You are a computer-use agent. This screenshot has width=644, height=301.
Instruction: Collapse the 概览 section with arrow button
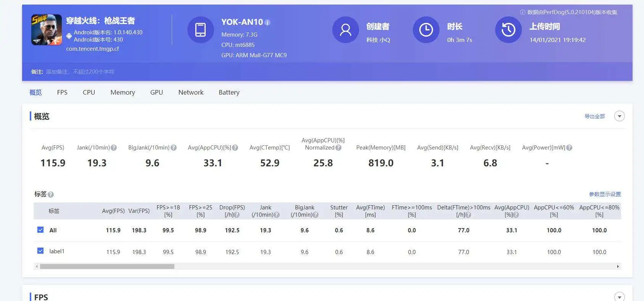click(620, 116)
